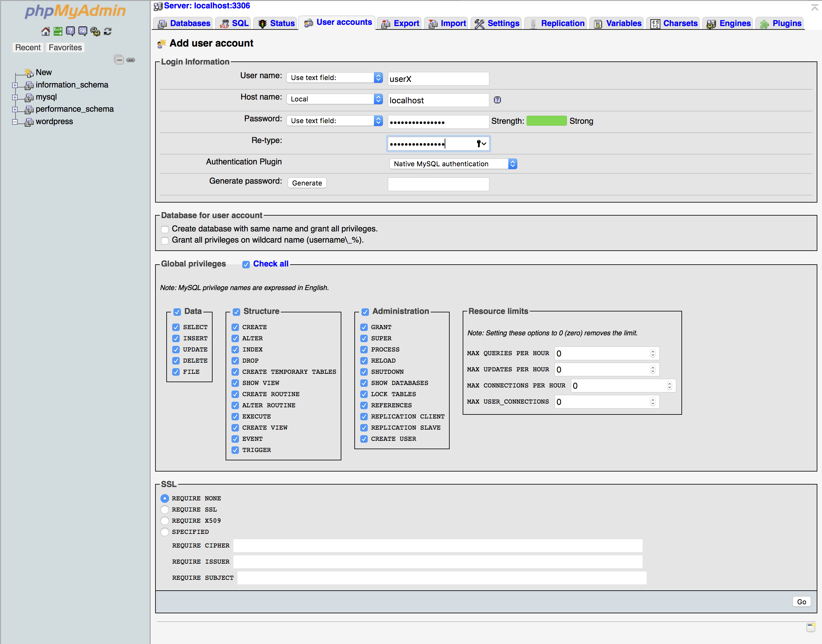Viewport: 822px width, 644px height.
Task: Open the console icon at bottom right
Action: (x=811, y=628)
